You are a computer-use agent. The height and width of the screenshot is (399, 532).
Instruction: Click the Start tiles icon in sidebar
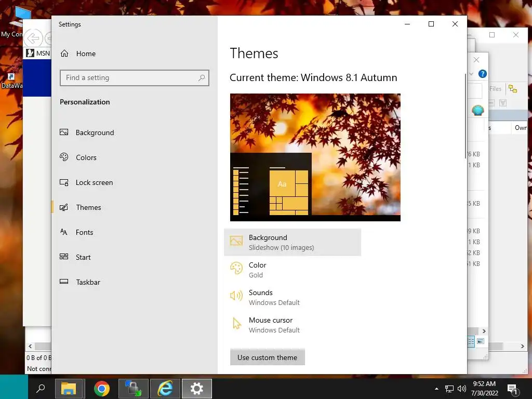pos(64,257)
